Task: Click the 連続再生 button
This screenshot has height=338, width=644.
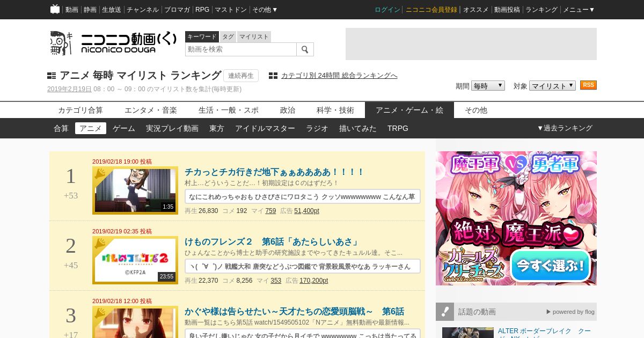Action: tap(241, 76)
